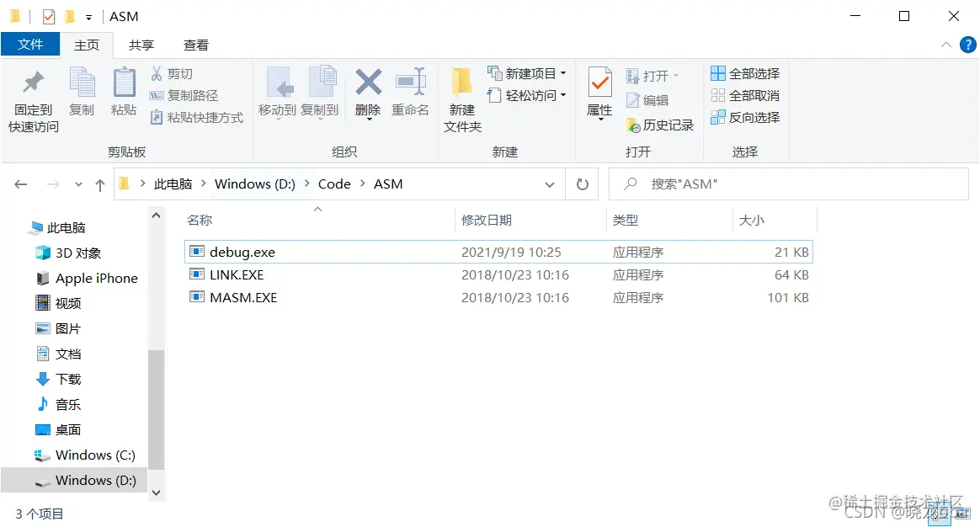
Task: Open Quick Access Toolbar customize dropdown
Action: point(88,18)
